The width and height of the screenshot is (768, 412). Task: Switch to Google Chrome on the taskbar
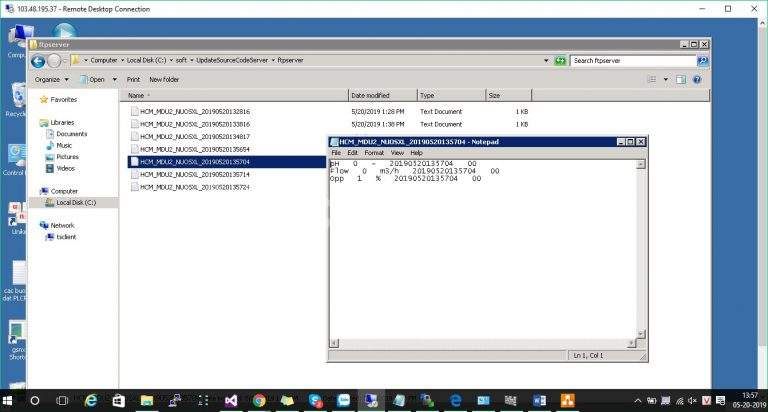(259, 401)
